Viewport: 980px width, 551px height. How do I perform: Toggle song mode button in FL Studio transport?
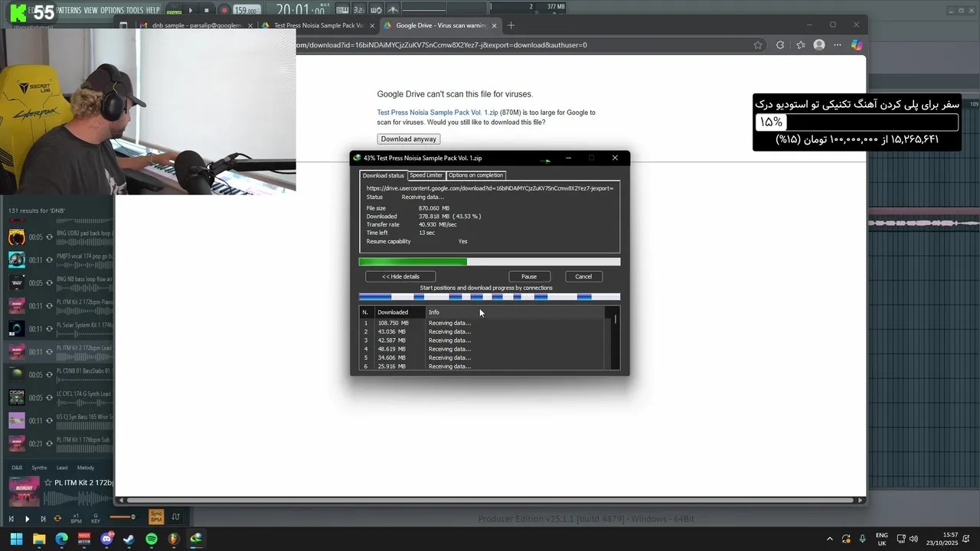tap(175, 11)
